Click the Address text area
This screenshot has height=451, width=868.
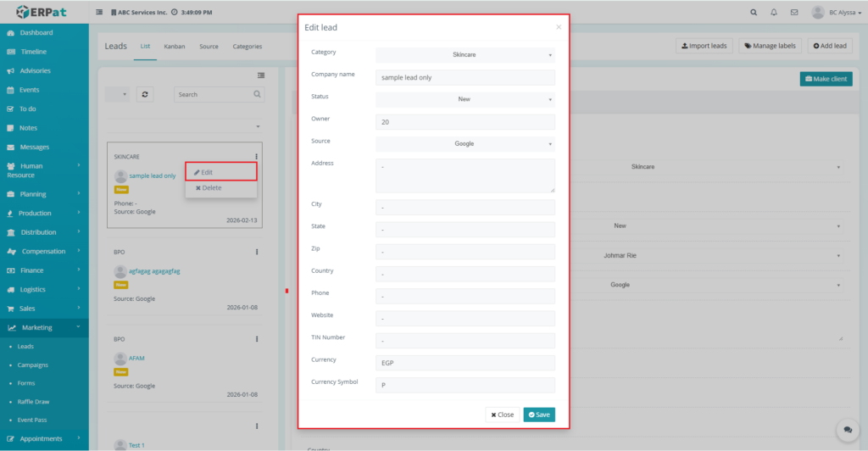click(465, 175)
